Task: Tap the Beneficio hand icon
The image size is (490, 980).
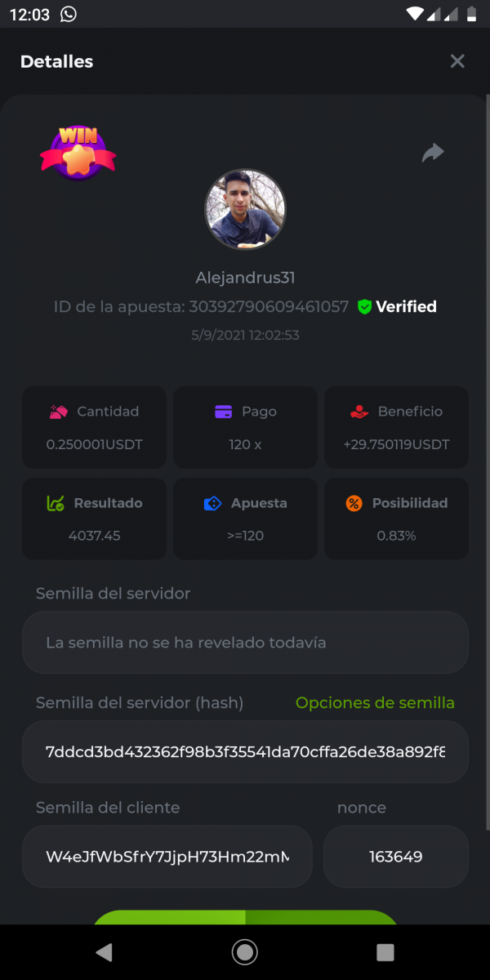Action: click(359, 412)
